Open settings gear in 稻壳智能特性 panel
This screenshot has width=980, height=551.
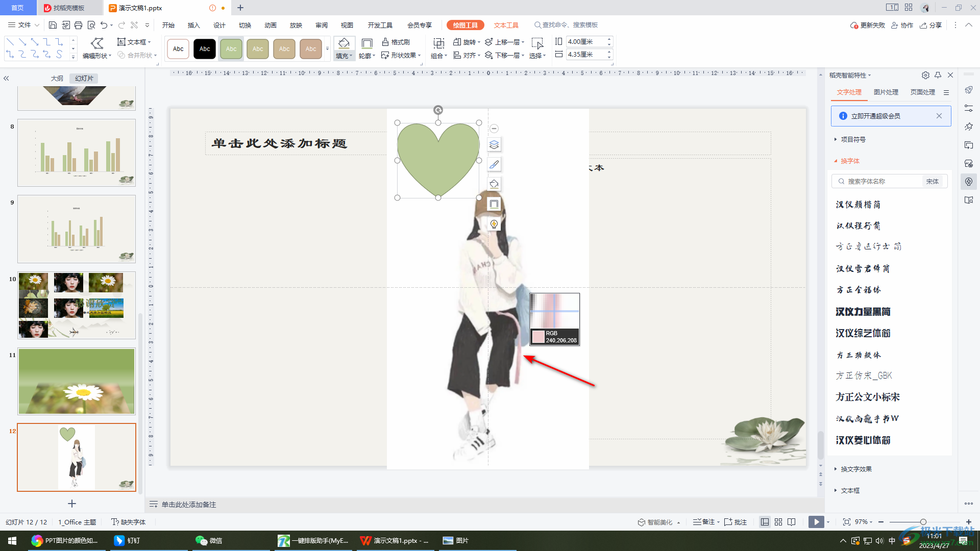[x=925, y=75]
